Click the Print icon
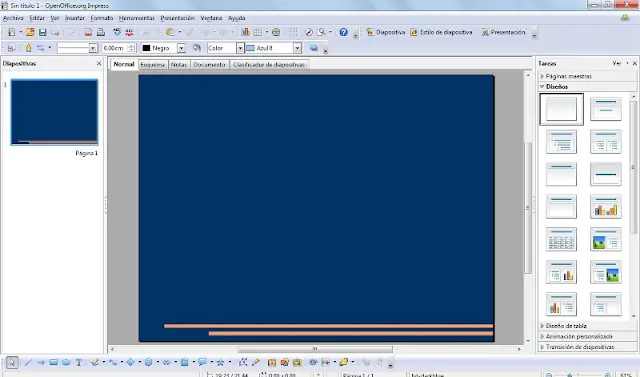 [100, 32]
